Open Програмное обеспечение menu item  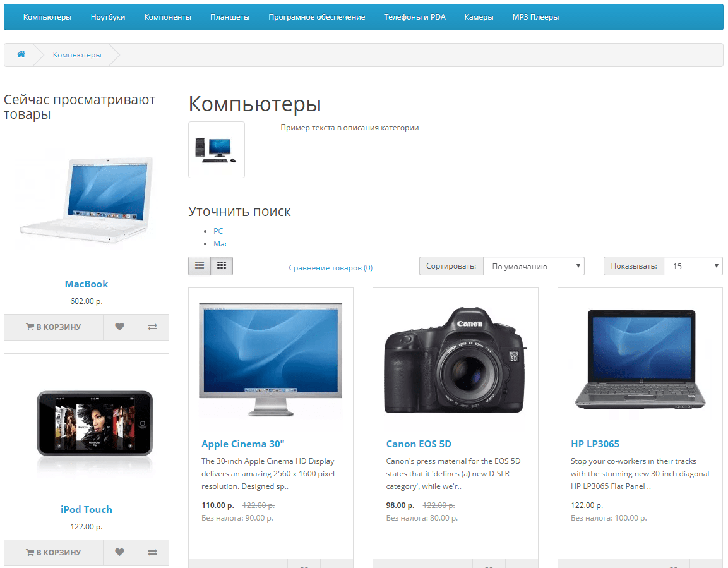316,17
